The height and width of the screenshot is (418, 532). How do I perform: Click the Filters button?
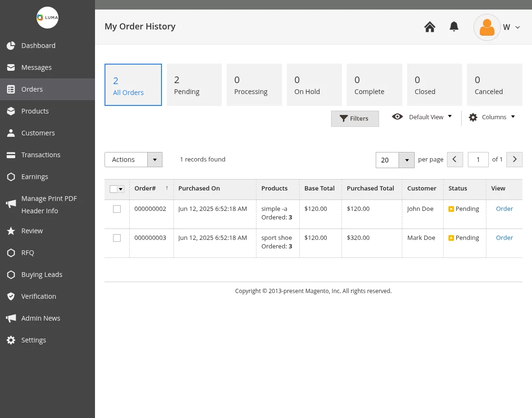point(355,119)
